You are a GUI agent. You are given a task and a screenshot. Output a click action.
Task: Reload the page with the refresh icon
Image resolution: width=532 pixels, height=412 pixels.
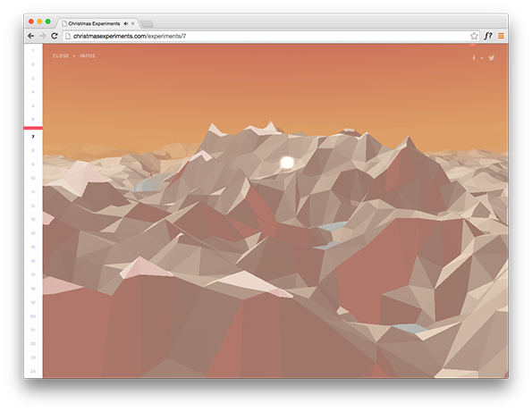click(x=55, y=36)
